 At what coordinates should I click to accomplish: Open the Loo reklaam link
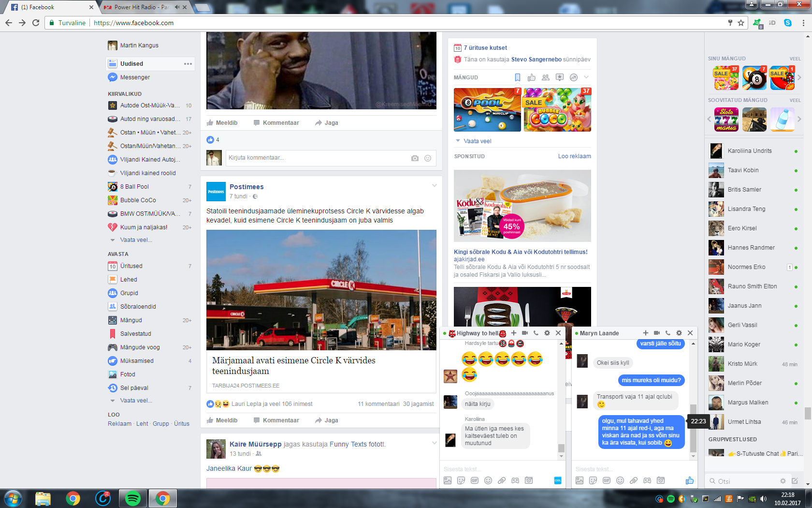[x=574, y=156]
